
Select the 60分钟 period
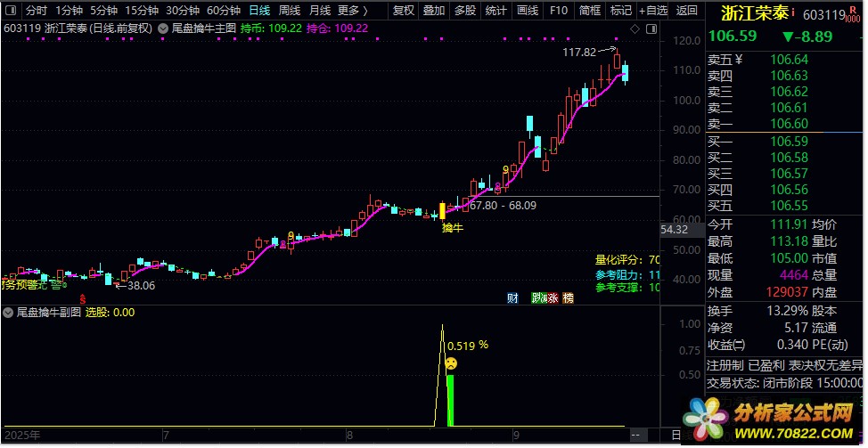tap(224, 10)
